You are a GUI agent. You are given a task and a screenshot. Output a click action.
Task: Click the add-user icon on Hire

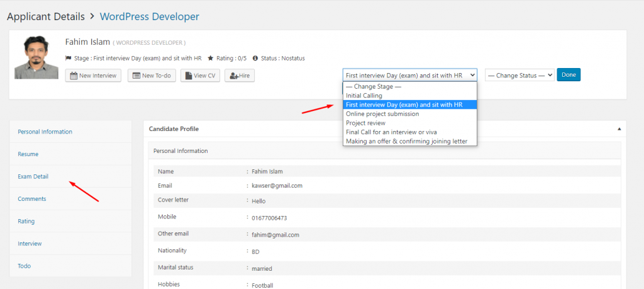[234, 76]
